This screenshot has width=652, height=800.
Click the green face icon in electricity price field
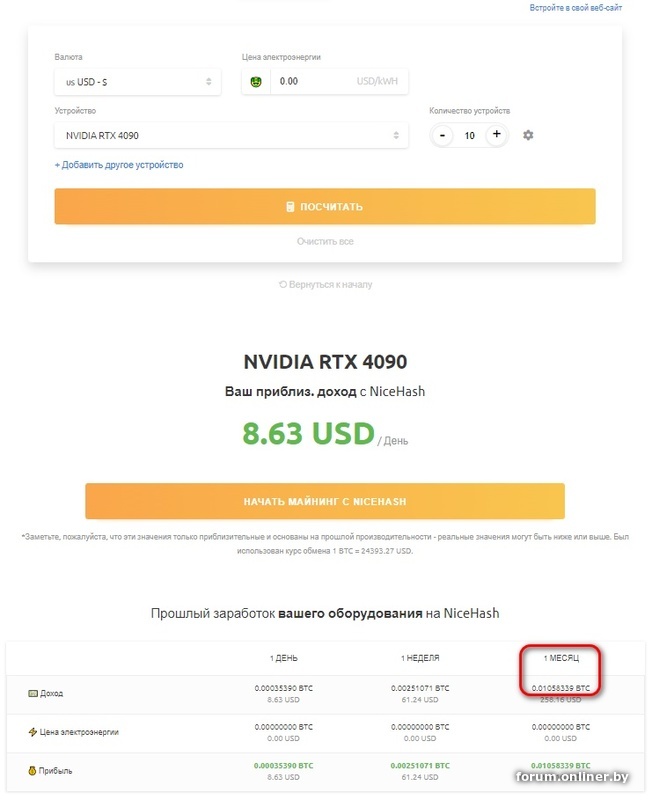click(x=256, y=82)
